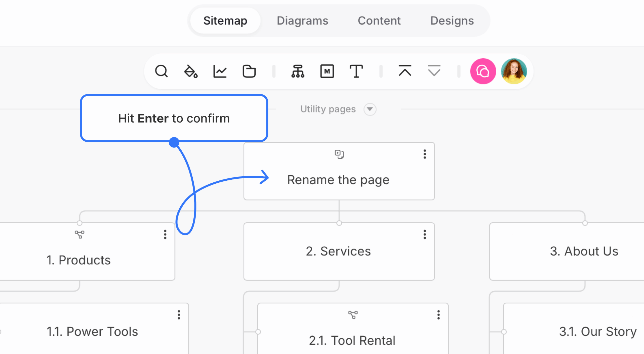
Task: Click the diagram icon on 1. Products card
Action: click(x=79, y=234)
